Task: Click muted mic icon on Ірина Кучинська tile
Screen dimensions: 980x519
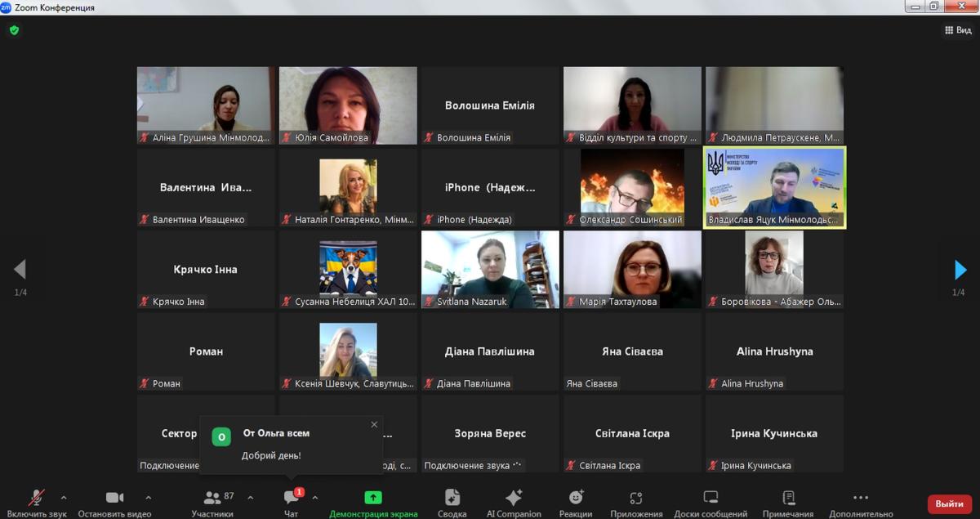Action: pos(713,465)
